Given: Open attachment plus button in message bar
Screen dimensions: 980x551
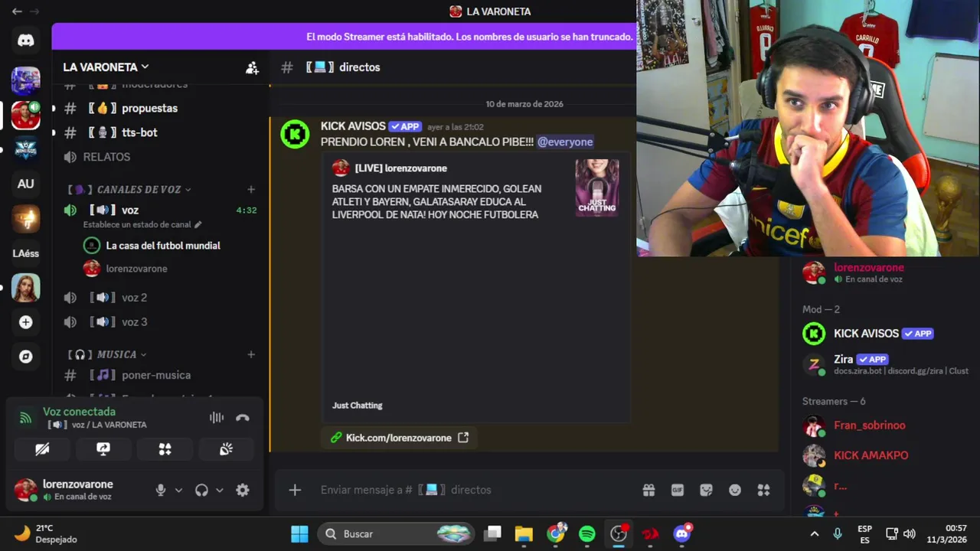Looking at the screenshot, I should (295, 490).
